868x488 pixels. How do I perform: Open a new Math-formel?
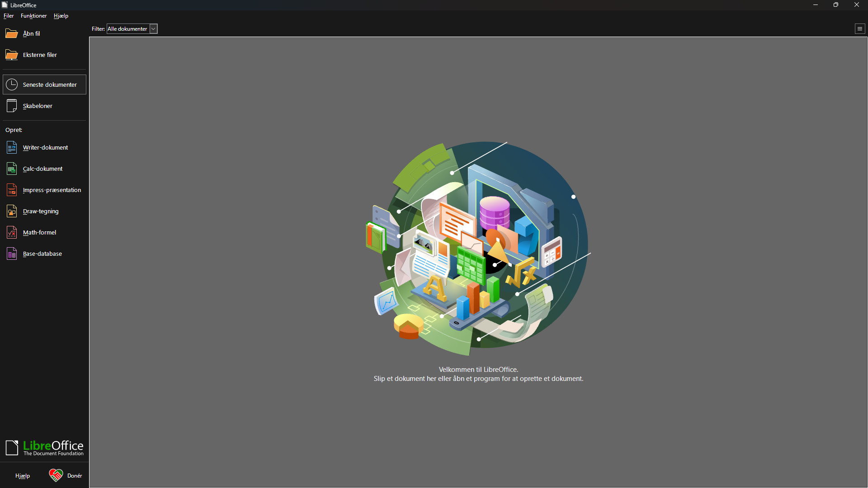click(39, 233)
